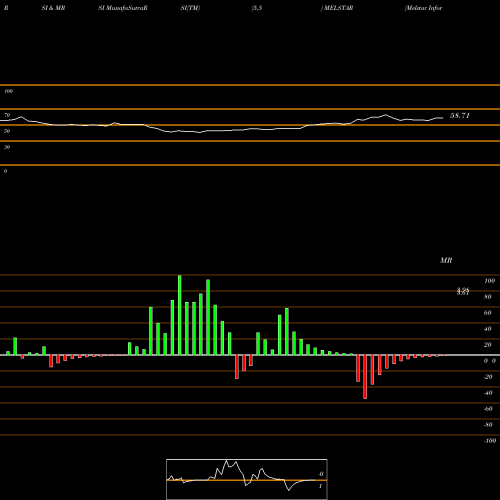
Task: Click the MR axis label -40
Action: 488,393
